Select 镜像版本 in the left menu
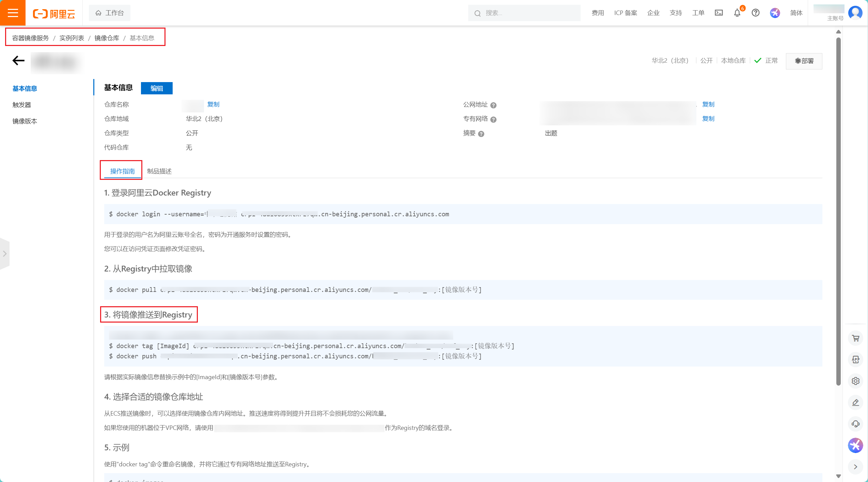Image resolution: width=868 pixels, height=482 pixels. point(25,121)
